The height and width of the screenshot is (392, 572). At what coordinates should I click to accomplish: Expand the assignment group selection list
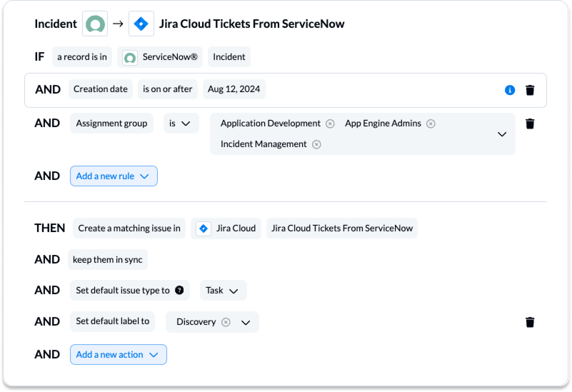[x=502, y=134]
